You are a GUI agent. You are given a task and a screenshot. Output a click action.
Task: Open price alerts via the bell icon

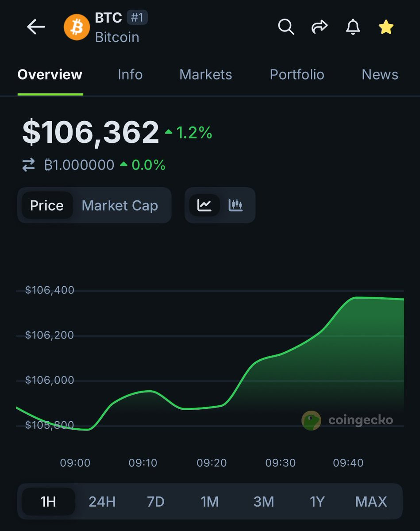coord(353,27)
